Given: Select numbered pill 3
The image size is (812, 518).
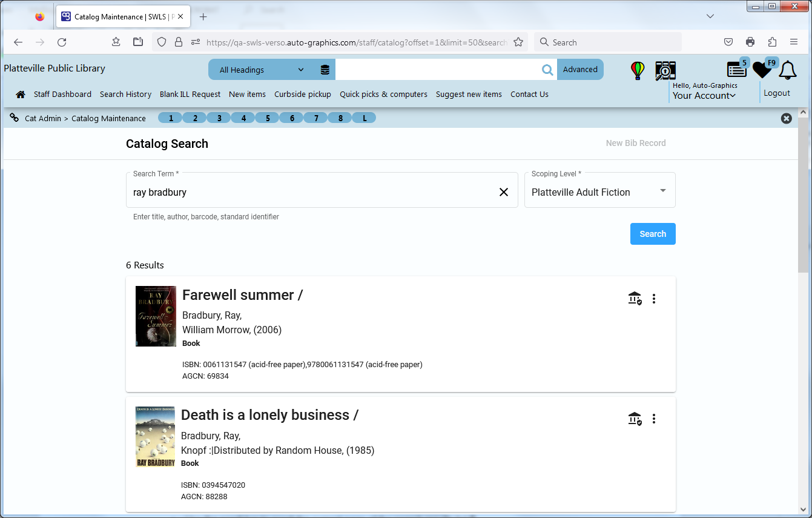Looking at the screenshot, I should point(219,118).
